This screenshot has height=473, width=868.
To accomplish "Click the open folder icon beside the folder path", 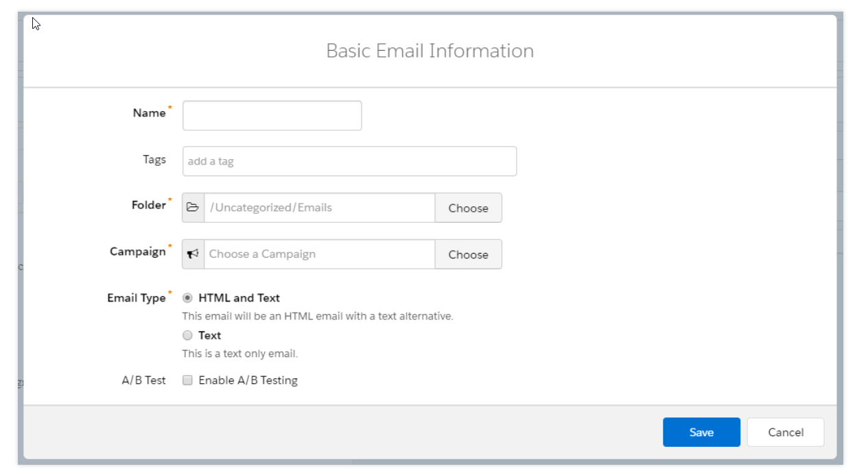I will pos(193,208).
